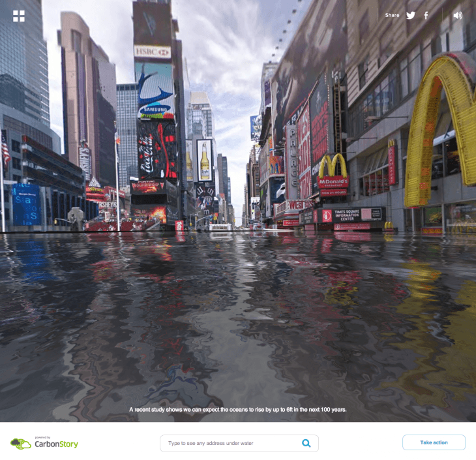Share on Twitter via the bird icon
This screenshot has width=476, height=460.
pos(411,15)
